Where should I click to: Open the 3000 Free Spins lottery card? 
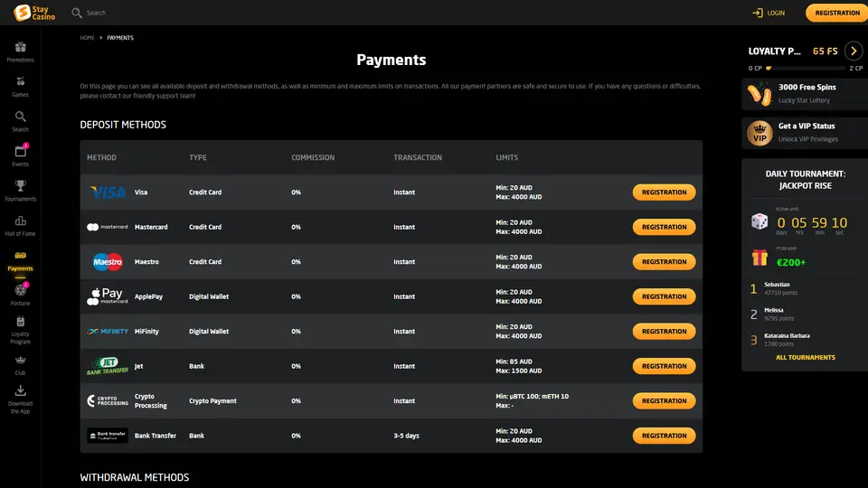pyautogui.click(x=805, y=93)
